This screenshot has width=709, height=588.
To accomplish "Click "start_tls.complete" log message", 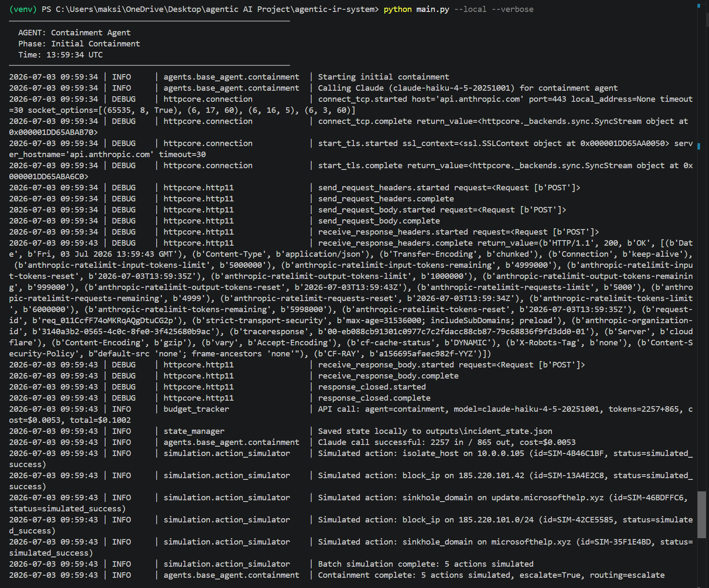I will coord(360,166).
